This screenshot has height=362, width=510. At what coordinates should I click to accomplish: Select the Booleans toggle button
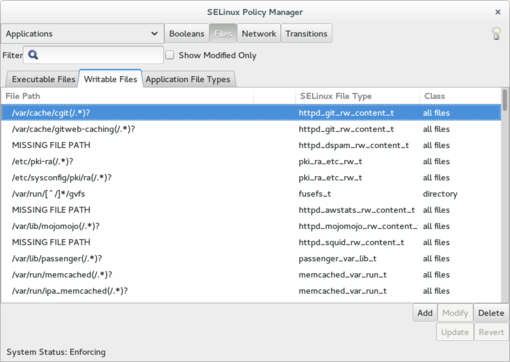187,33
